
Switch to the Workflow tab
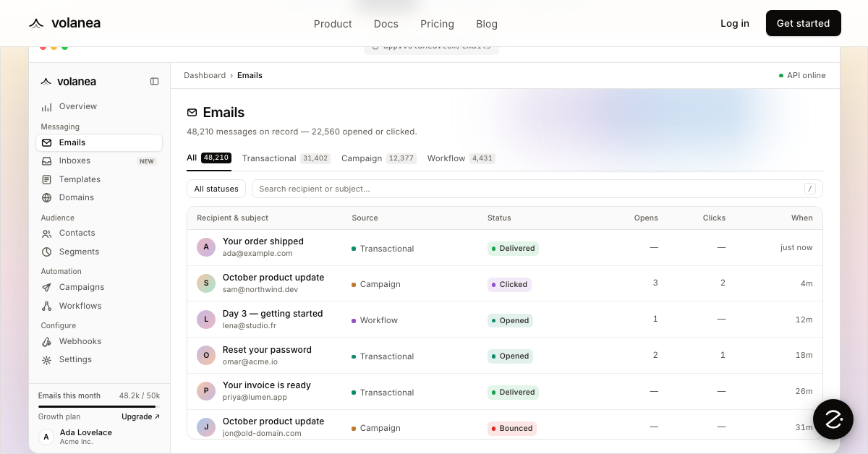pyautogui.click(x=461, y=158)
